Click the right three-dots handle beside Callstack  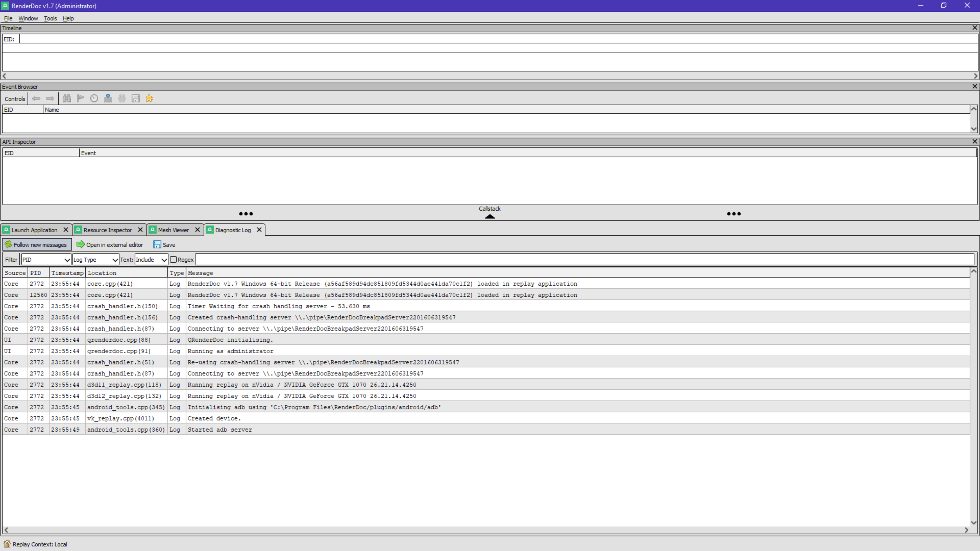[734, 214]
